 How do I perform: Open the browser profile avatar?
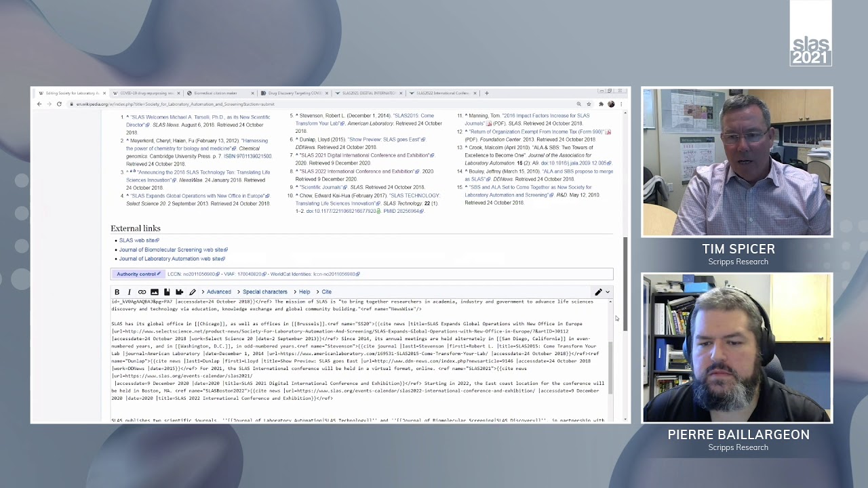pos(611,104)
